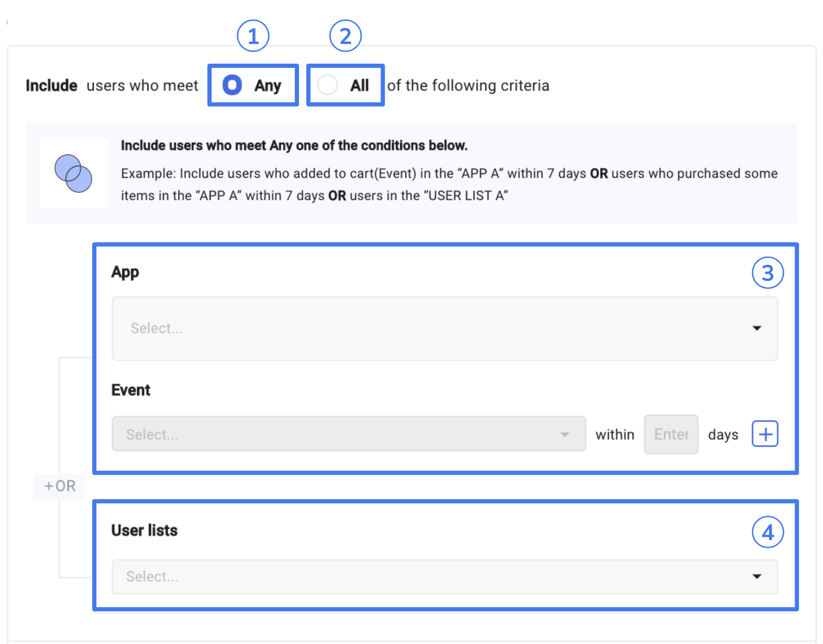Select the Any radio button
823x644 pixels.
point(232,85)
